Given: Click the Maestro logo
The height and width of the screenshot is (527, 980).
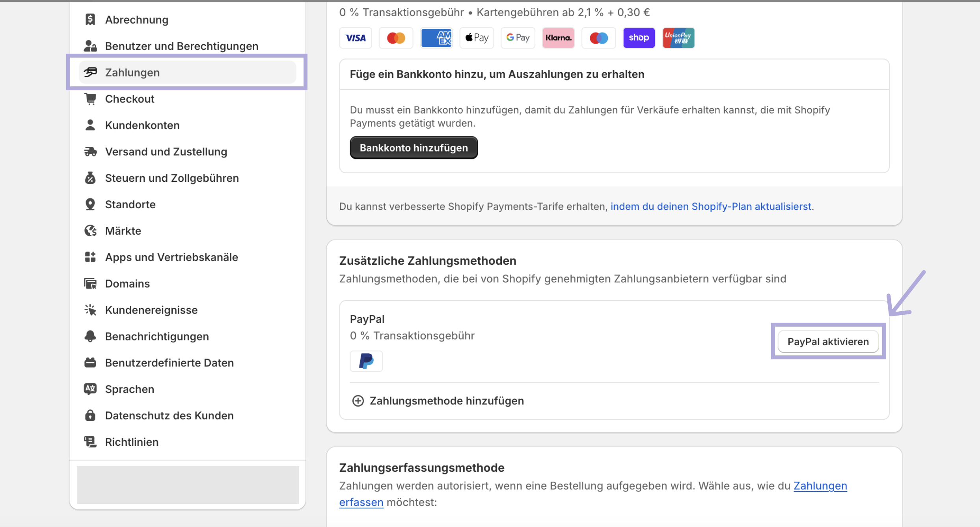Looking at the screenshot, I should coord(599,38).
